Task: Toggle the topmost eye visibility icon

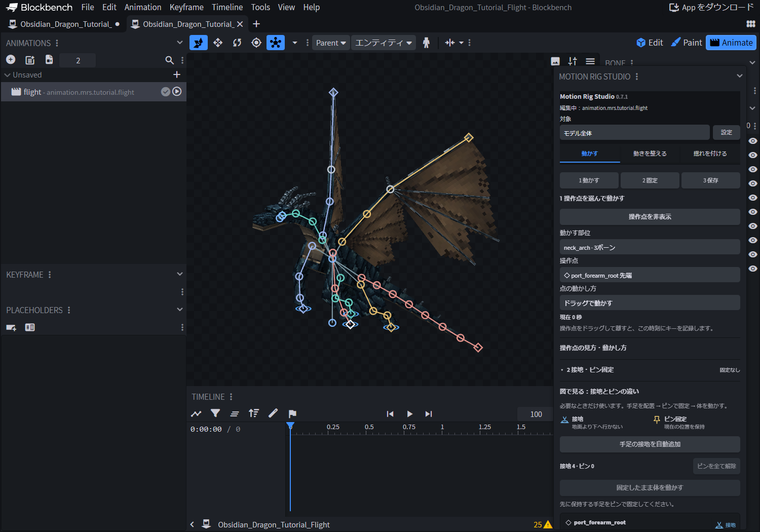Action: point(753,141)
